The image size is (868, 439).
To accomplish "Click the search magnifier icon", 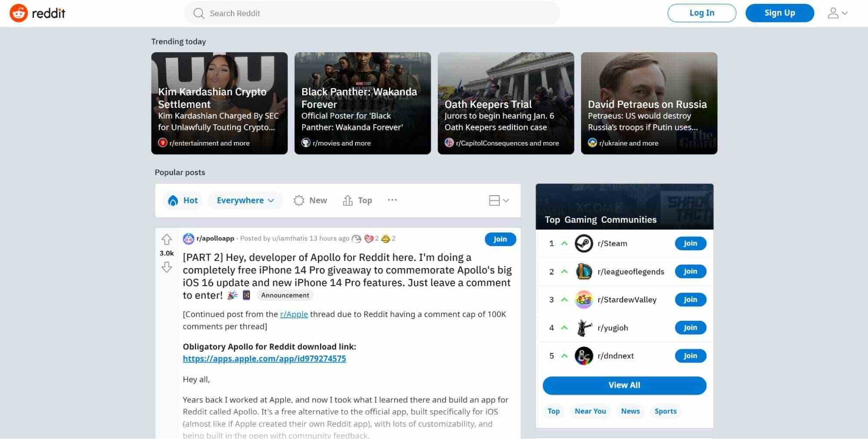I will (x=199, y=13).
